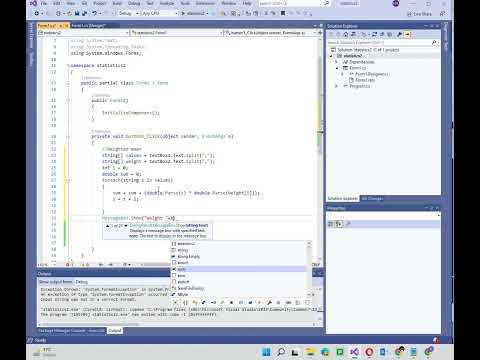Collapse the foreach loop code block
480x360 pixels.
68,180
